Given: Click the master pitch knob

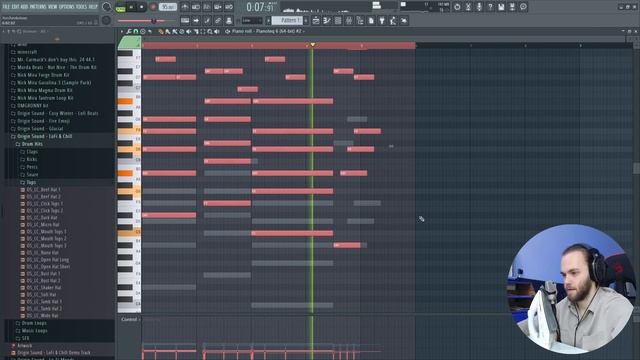Looking at the screenshot, I should [x=106, y=20].
